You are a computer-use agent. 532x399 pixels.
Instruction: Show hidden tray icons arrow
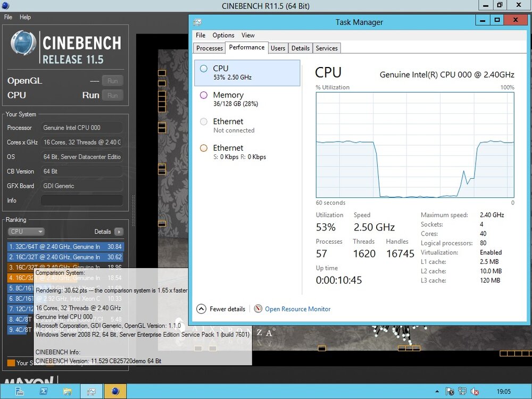pos(437,392)
